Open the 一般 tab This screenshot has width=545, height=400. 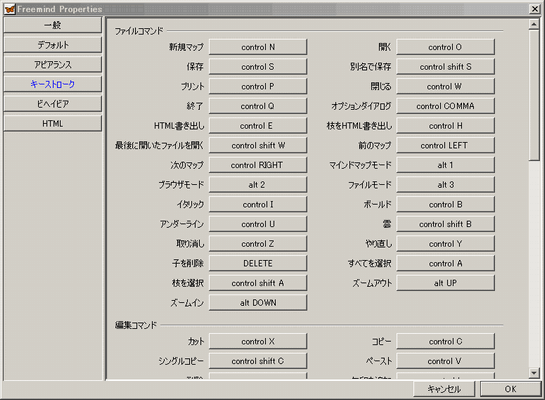(52, 25)
